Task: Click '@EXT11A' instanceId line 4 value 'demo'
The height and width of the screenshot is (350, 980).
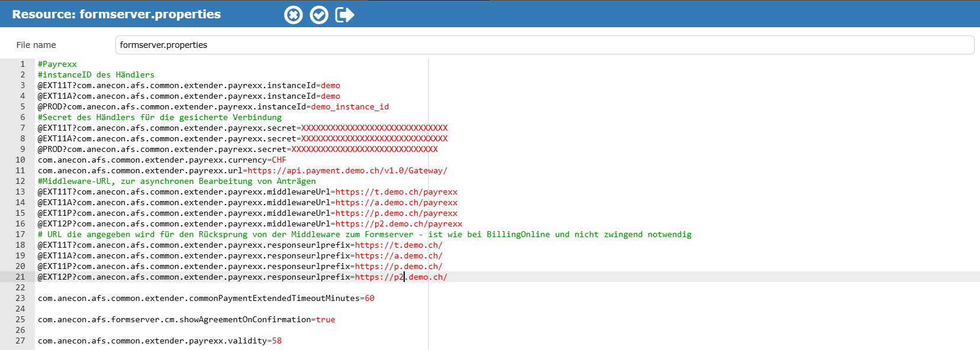Action: pyautogui.click(x=331, y=96)
